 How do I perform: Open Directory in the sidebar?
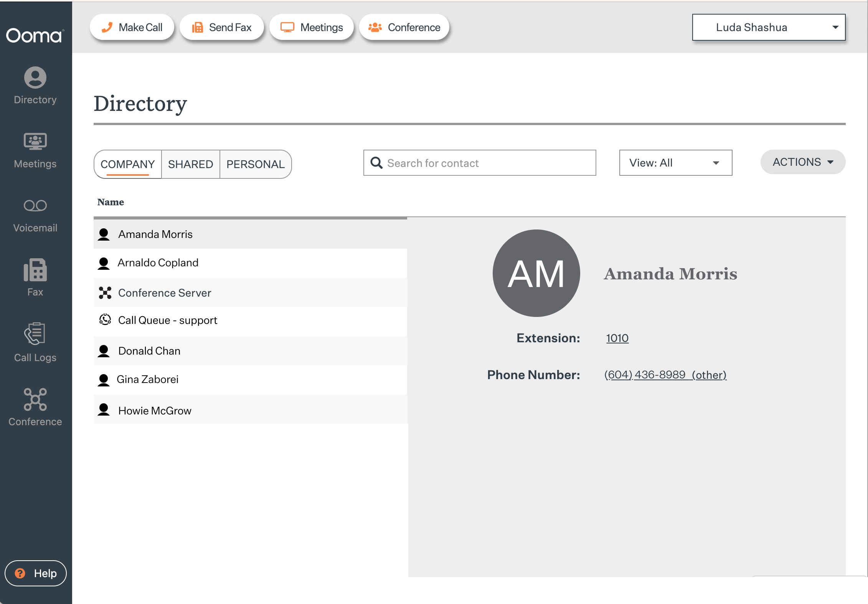[x=35, y=86]
